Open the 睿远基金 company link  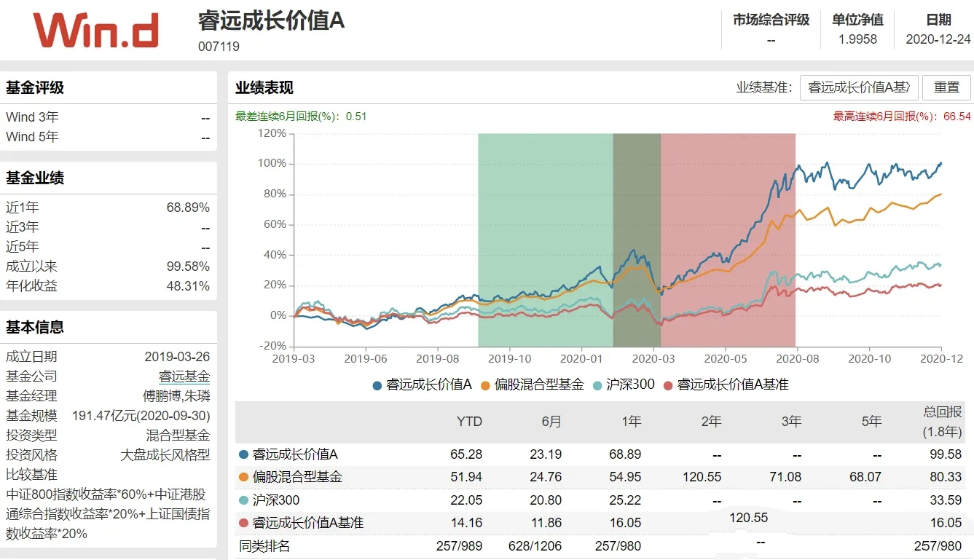[x=184, y=376]
